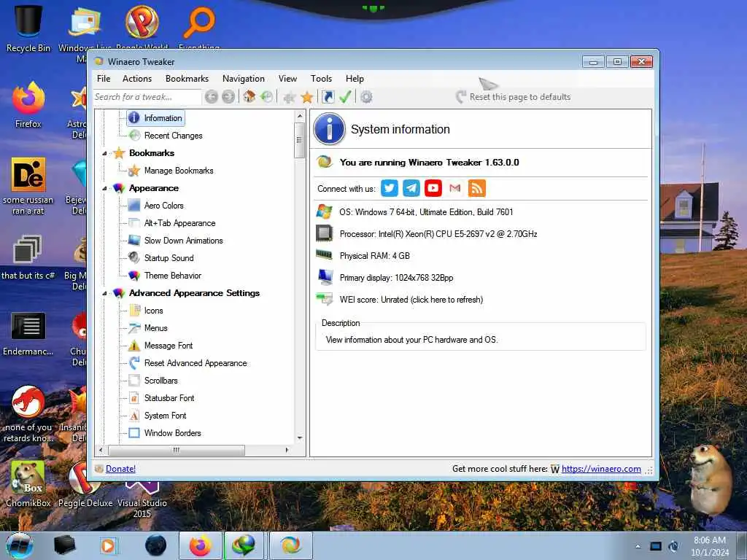Click the Windows Start orb
The image size is (747, 560).
pyautogui.click(x=20, y=545)
